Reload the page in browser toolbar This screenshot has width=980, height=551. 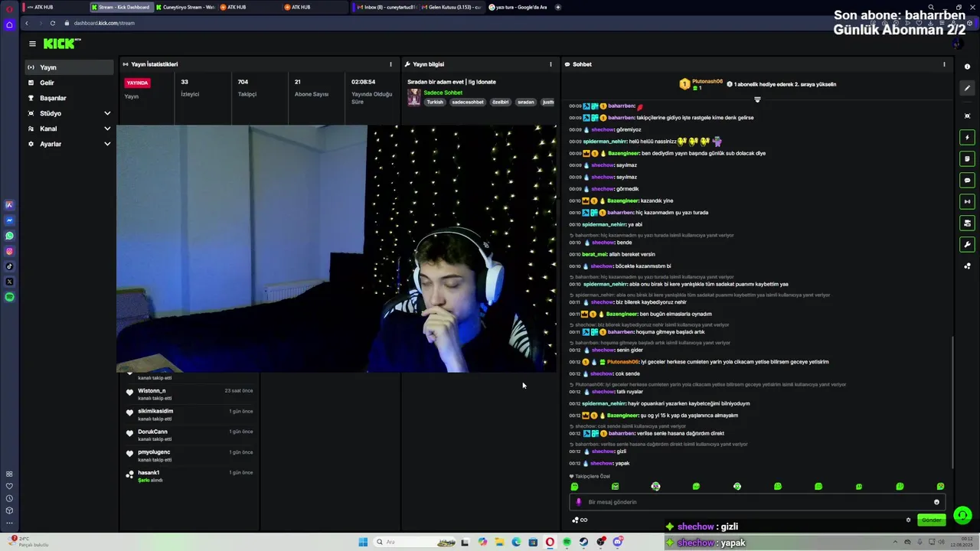click(53, 23)
